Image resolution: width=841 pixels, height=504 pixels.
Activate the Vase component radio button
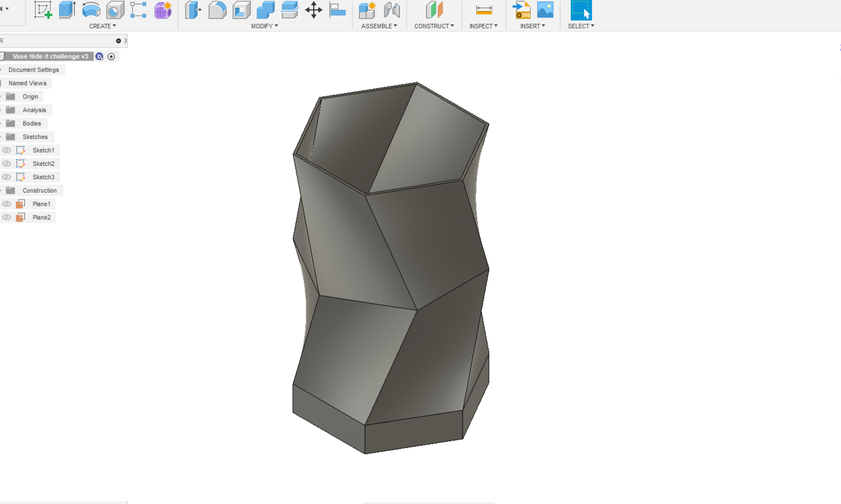111,56
